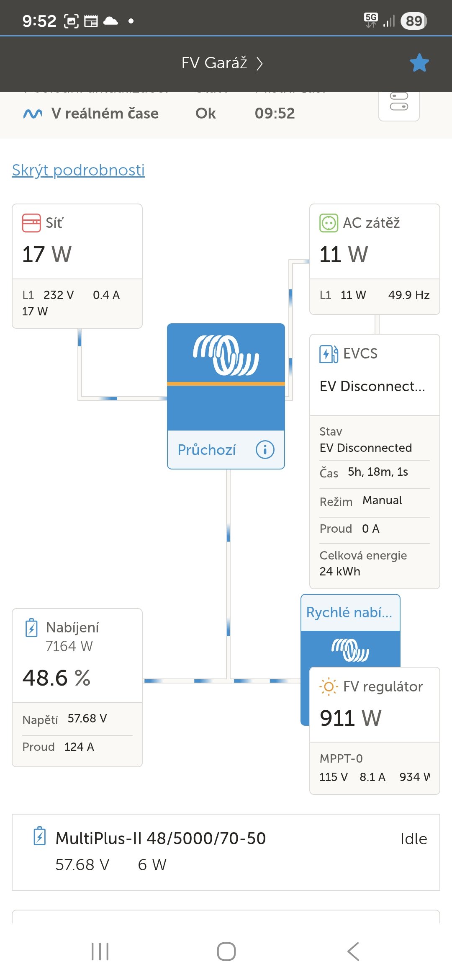Tap the central blue Victron inverter tile
The image size is (452, 980).
click(x=226, y=377)
